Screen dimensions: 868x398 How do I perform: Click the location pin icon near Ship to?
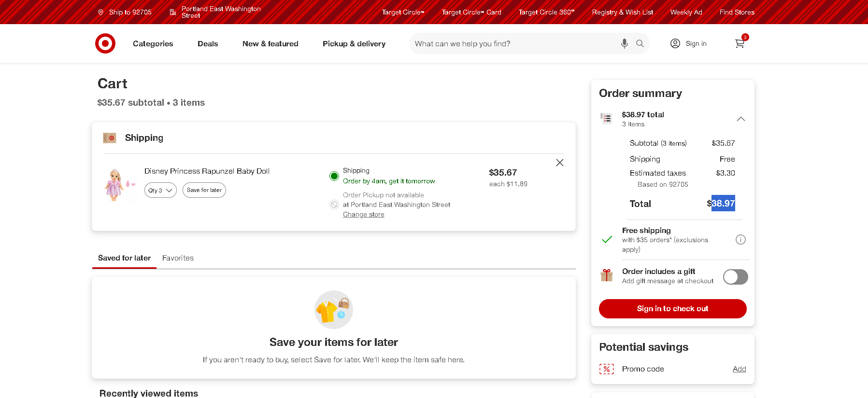pyautogui.click(x=100, y=12)
